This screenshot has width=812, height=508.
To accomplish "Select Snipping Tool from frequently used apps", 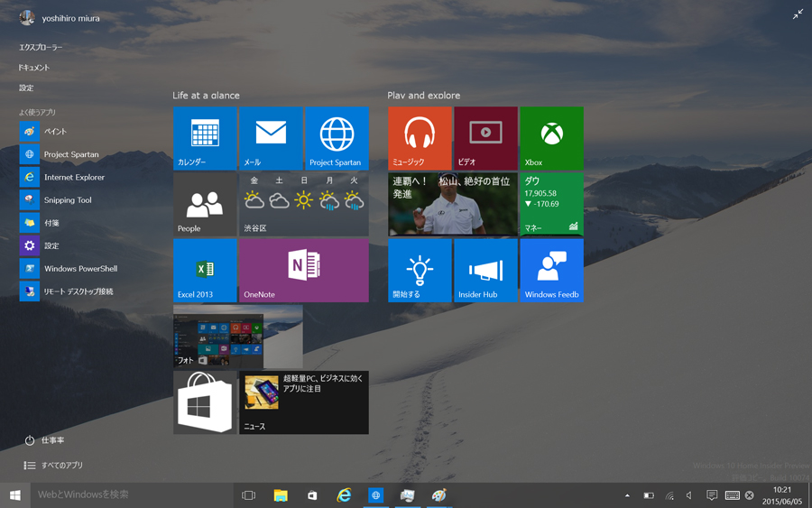I will click(68, 200).
